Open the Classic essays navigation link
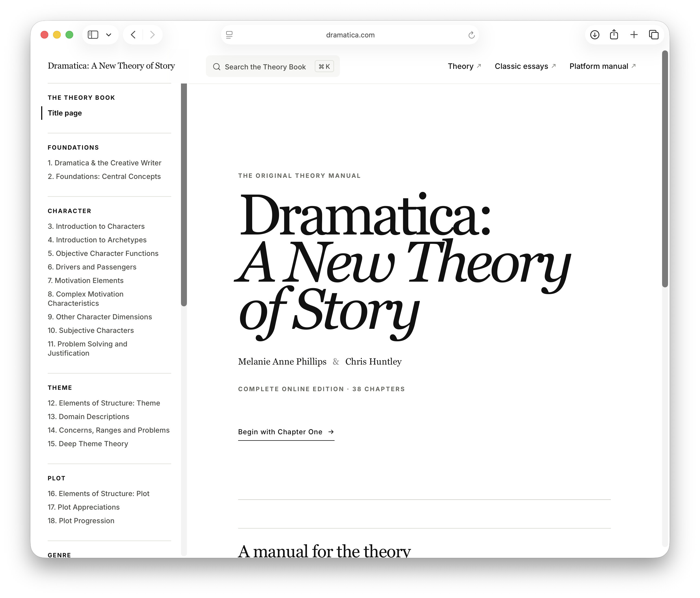This screenshot has height=598, width=700. pos(525,66)
